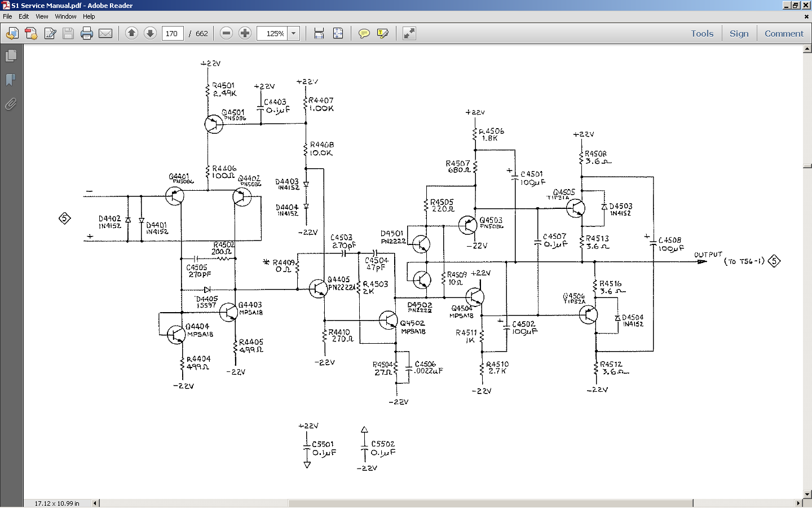Open the Comment pane
This screenshot has height=508, width=812.
[784, 34]
